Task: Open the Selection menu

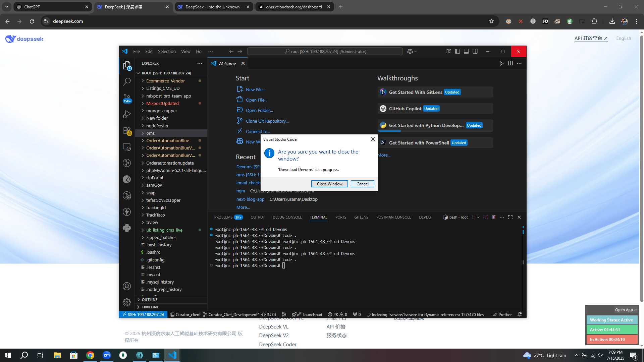Action: 167,51
